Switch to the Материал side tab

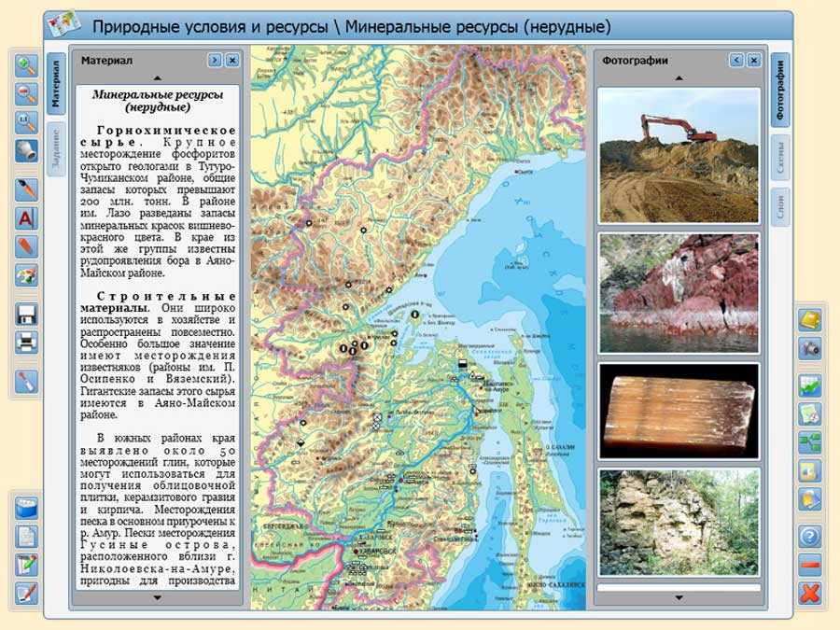point(56,84)
